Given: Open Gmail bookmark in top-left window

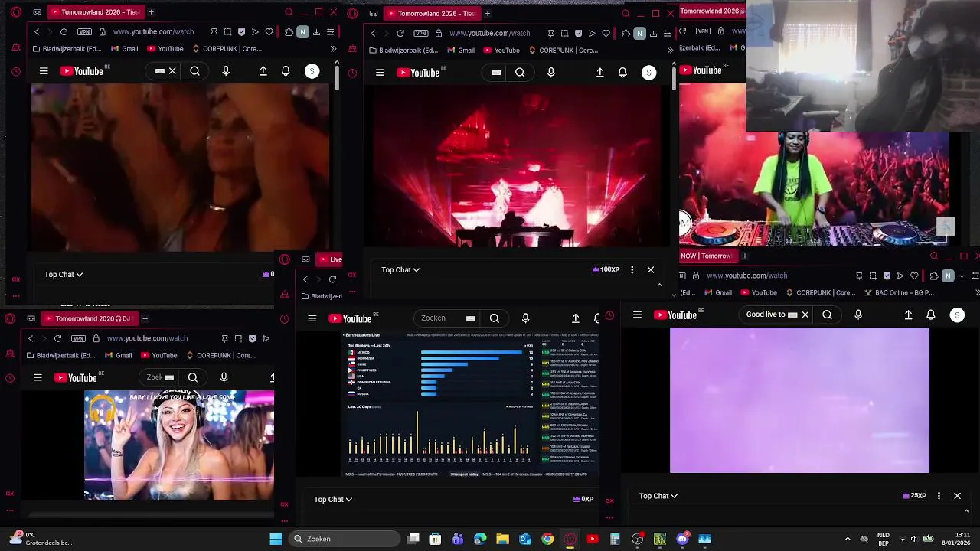Looking at the screenshot, I should tap(124, 49).
